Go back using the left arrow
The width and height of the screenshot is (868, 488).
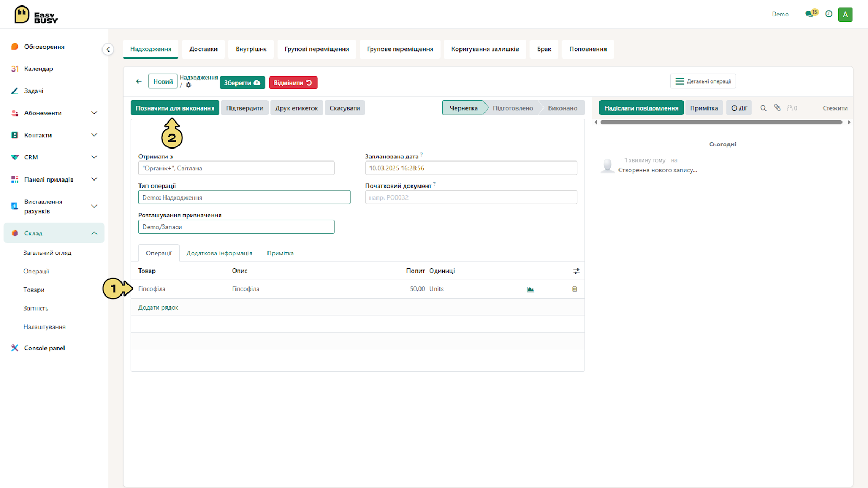tap(139, 81)
